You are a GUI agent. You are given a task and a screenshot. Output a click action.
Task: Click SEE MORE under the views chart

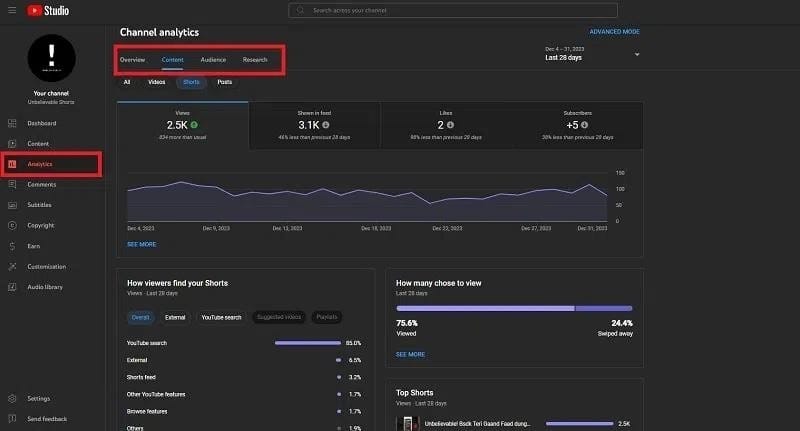(x=142, y=244)
